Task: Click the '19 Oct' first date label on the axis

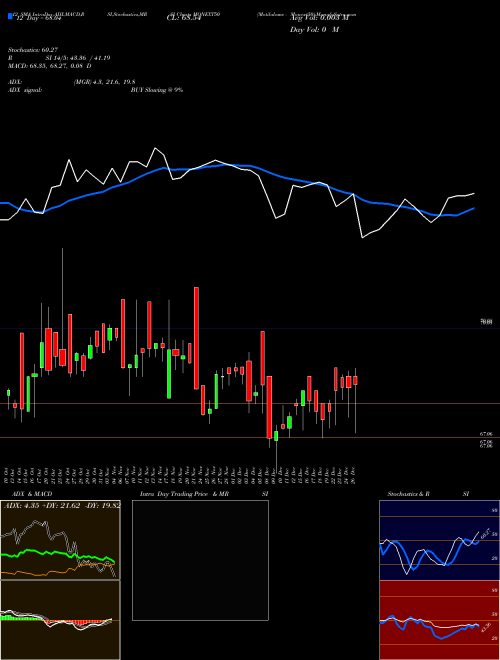Action: click(8, 475)
